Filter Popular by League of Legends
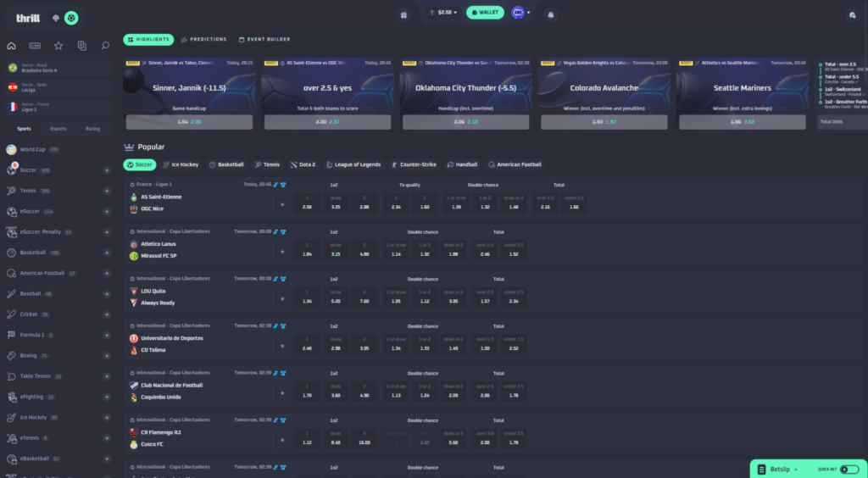 [x=353, y=165]
